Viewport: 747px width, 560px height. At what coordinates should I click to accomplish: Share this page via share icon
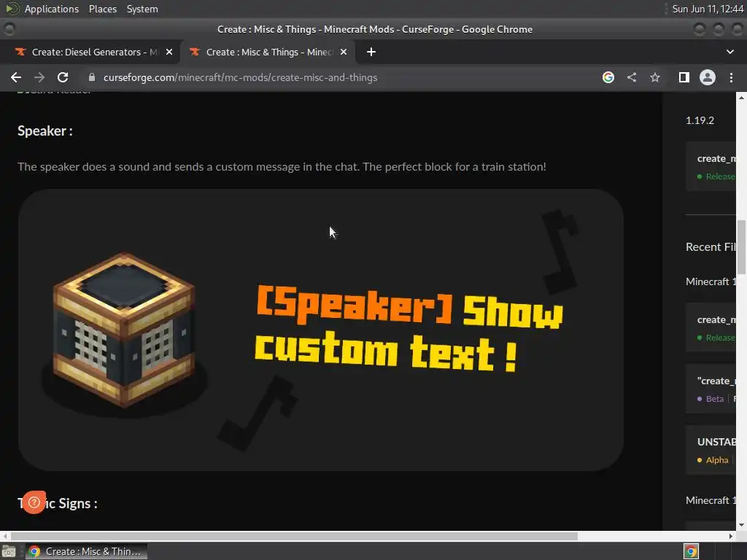pos(631,77)
